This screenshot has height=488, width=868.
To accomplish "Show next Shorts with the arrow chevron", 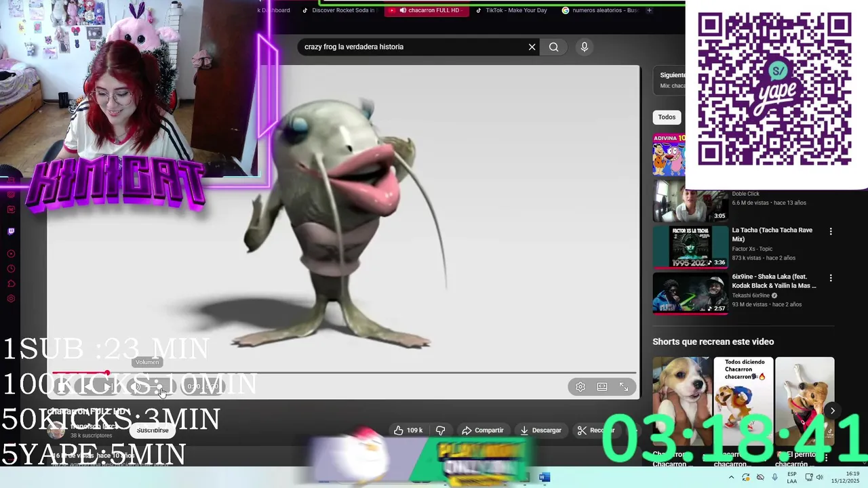I will coord(832,410).
